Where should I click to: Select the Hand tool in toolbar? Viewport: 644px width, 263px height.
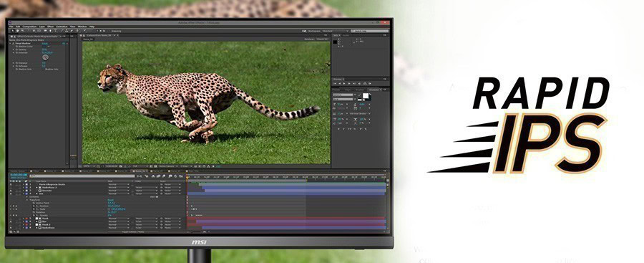18,31
